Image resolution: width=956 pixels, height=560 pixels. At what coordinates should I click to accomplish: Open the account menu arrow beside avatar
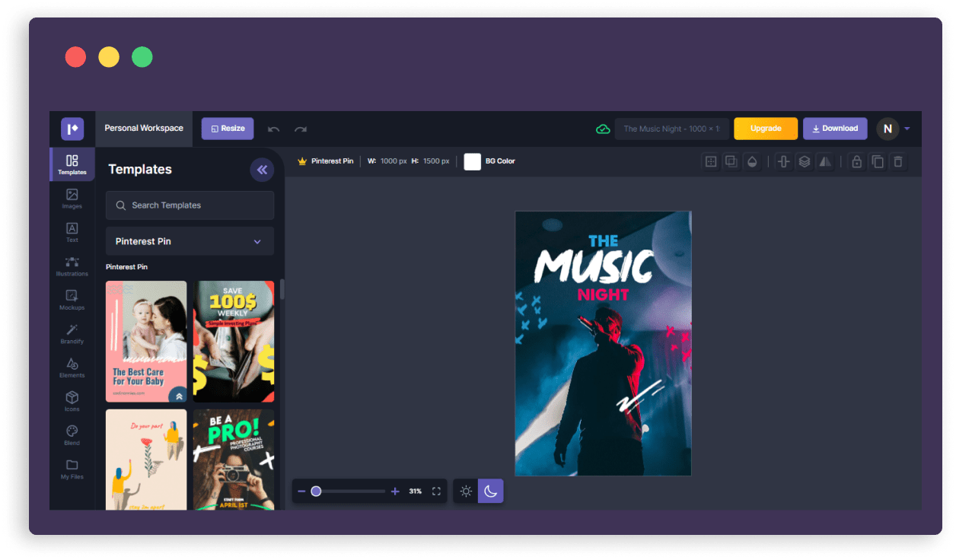907,129
